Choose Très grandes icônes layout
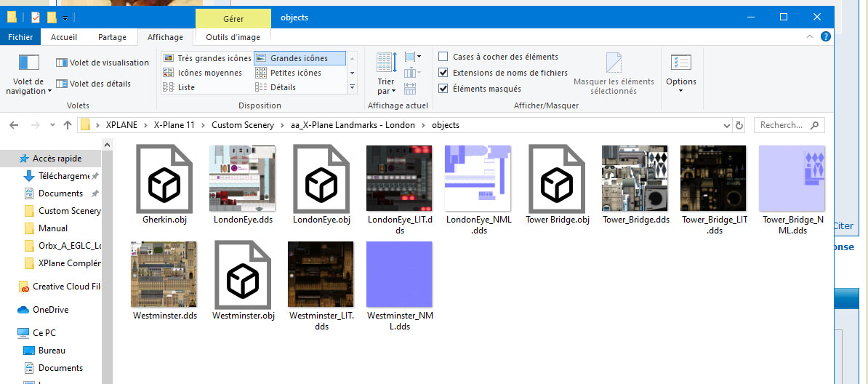 pyautogui.click(x=207, y=58)
